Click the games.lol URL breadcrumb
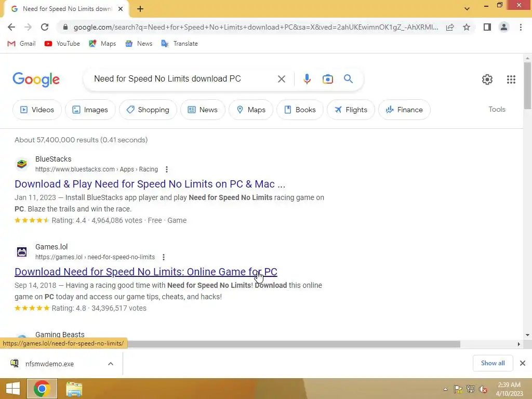The width and height of the screenshot is (532, 399). coord(95,257)
